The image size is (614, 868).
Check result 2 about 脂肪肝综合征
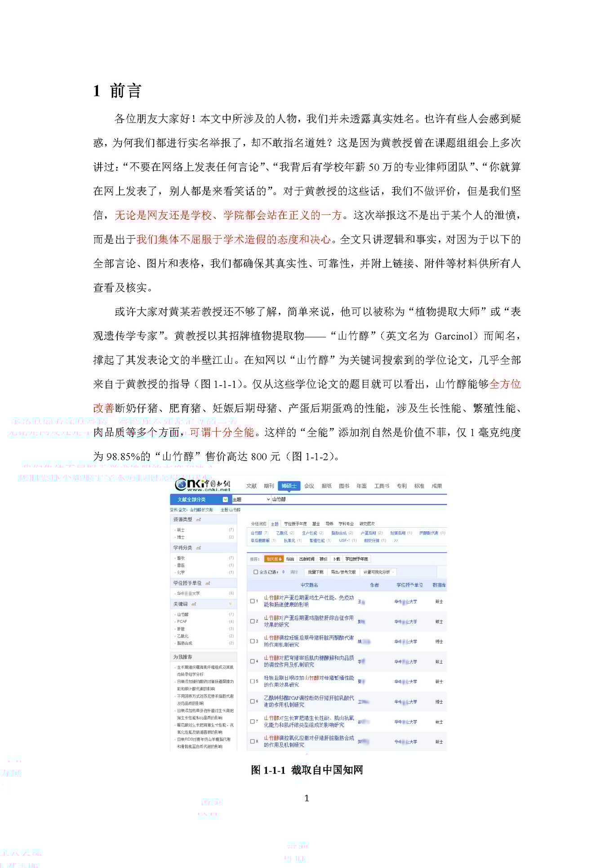point(253,621)
